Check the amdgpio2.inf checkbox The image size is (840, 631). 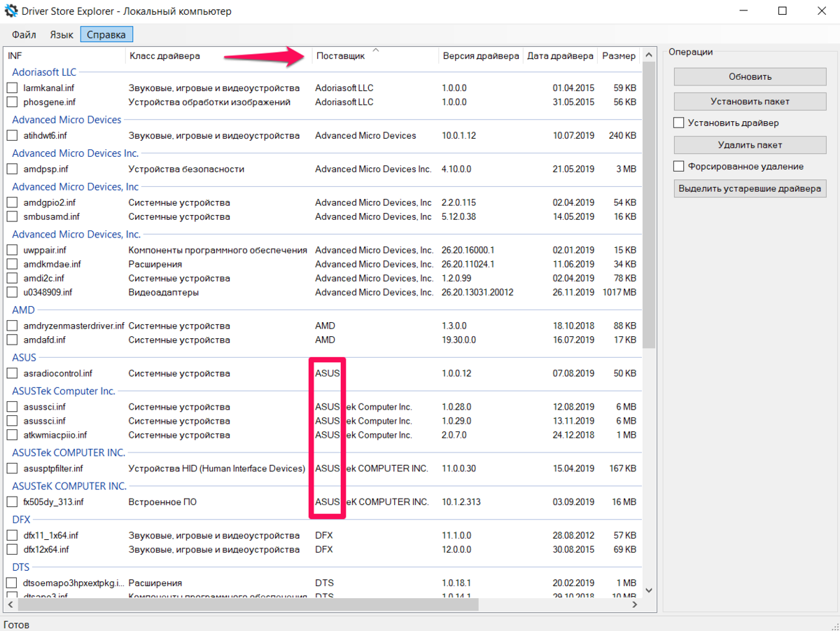tap(12, 203)
